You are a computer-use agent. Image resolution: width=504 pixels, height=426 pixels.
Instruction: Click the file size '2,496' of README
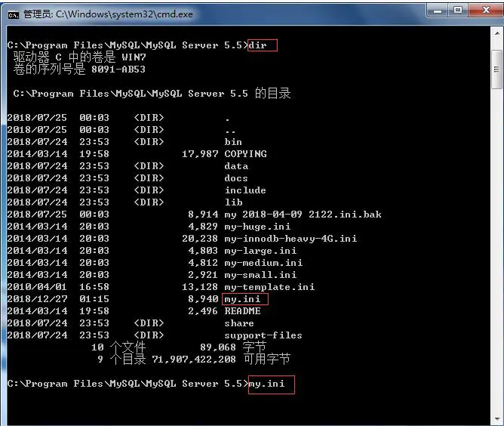tap(203, 311)
